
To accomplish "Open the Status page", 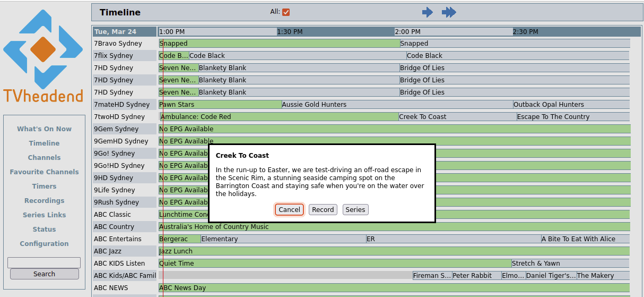I will pyautogui.click(x=44, y=229).
